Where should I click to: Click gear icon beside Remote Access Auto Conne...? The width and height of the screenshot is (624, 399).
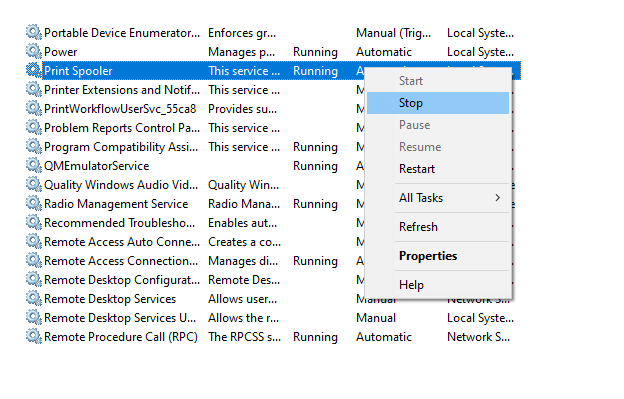pos(34,241)
